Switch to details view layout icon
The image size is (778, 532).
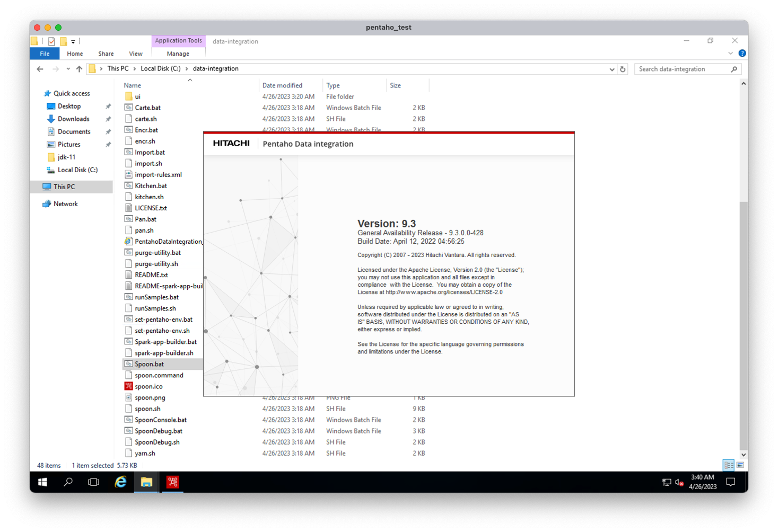[x=729, y=465]
